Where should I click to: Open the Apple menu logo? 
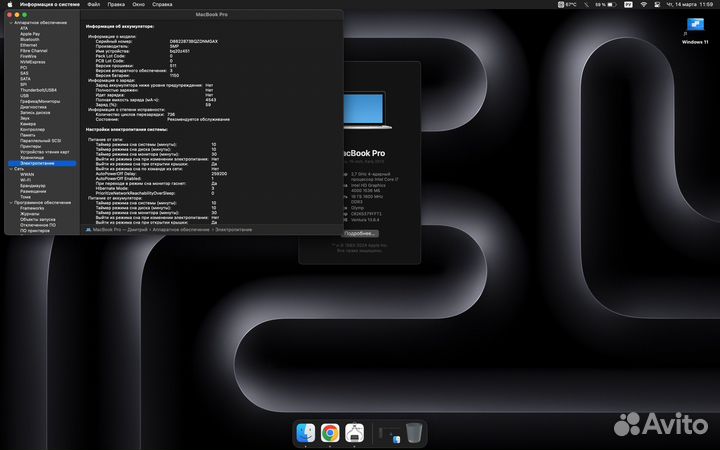point(10,5)
